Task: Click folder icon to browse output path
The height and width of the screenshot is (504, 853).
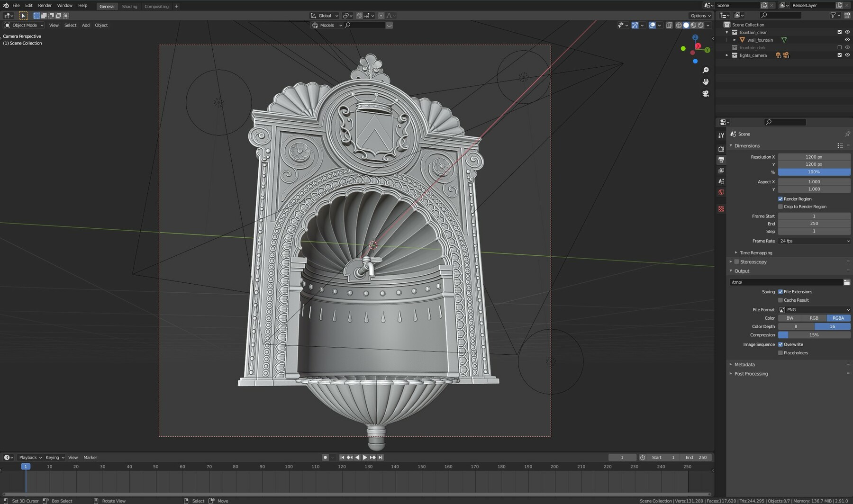Action: click(846, 282)
